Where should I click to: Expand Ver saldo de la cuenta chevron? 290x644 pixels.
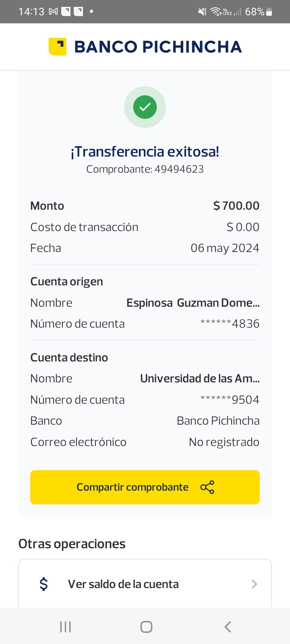click(254, 584)
